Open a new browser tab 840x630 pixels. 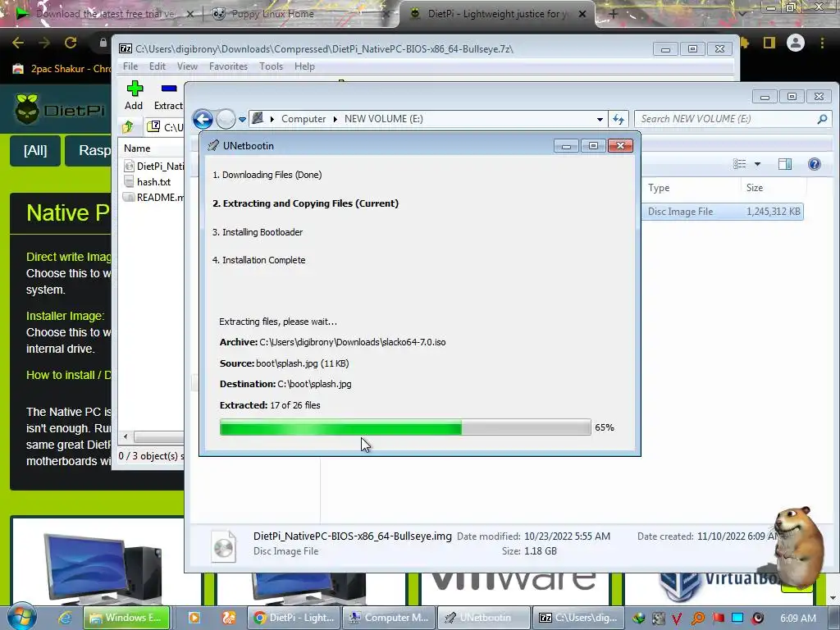point(614,15)
